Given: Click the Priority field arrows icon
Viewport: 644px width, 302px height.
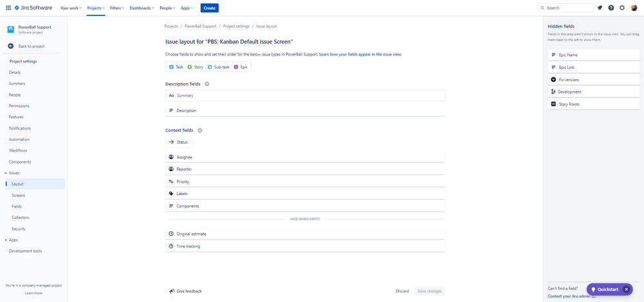Looking at the screenshot, I should 171,182.
